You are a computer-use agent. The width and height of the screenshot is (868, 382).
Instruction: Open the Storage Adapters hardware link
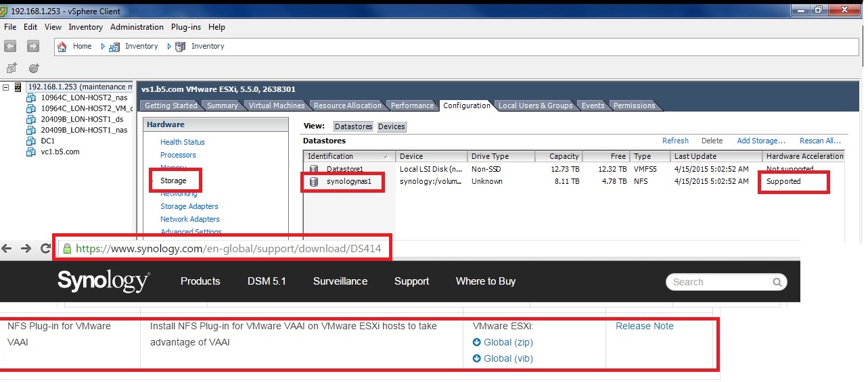(189, 206)
